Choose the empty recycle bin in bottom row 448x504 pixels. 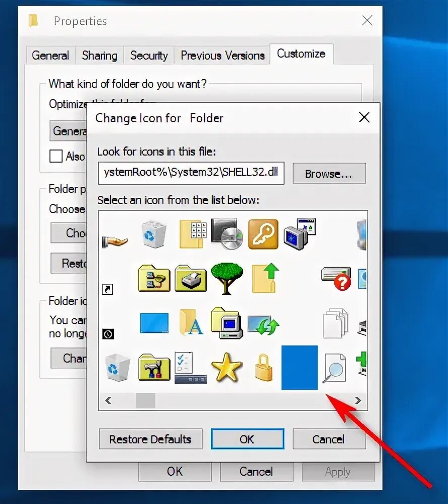(117, 367)
